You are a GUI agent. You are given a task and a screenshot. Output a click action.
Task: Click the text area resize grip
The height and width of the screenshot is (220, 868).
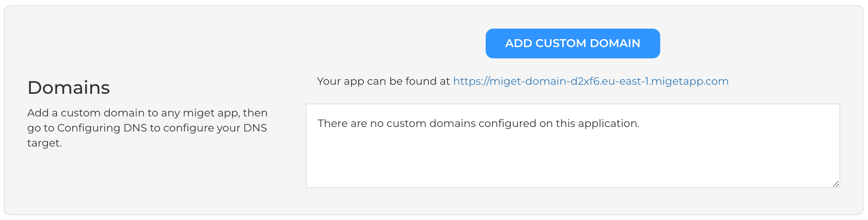tap(836, 184)
